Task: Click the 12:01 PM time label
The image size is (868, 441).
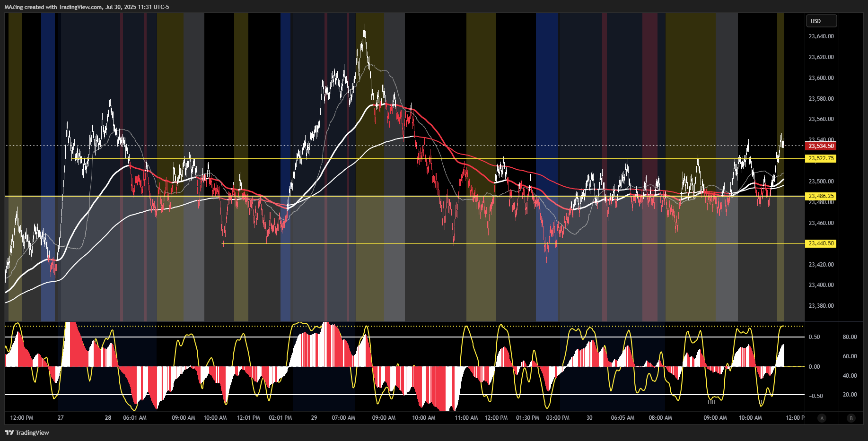Action: tap(248, 418)
